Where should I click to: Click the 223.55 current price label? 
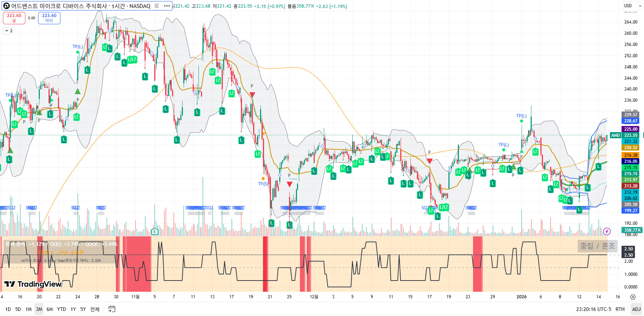point(631,135)
